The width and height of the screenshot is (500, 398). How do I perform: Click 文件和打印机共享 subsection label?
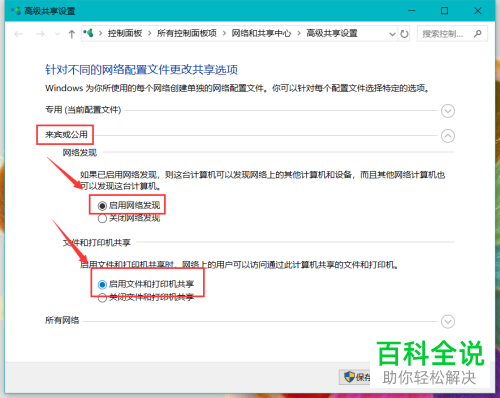click(97, 243)
